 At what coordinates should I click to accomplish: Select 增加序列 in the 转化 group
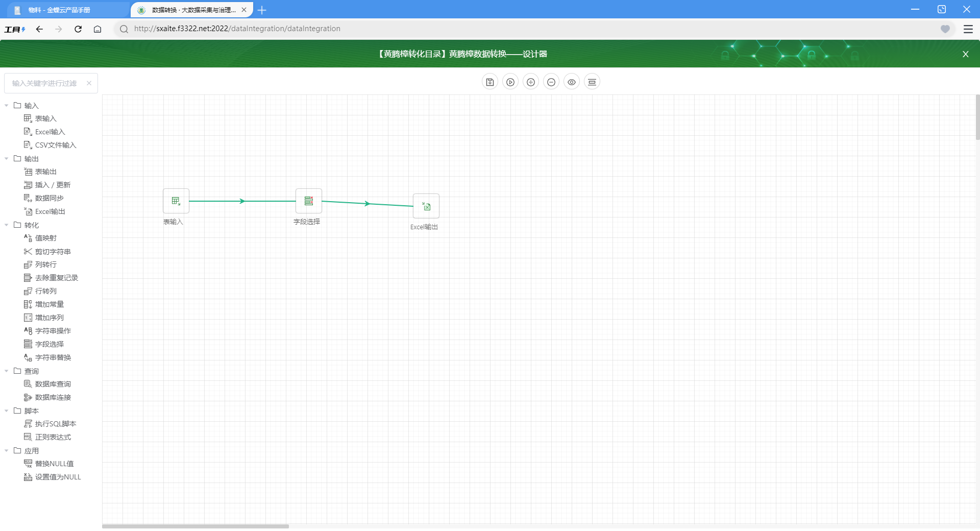44,318
